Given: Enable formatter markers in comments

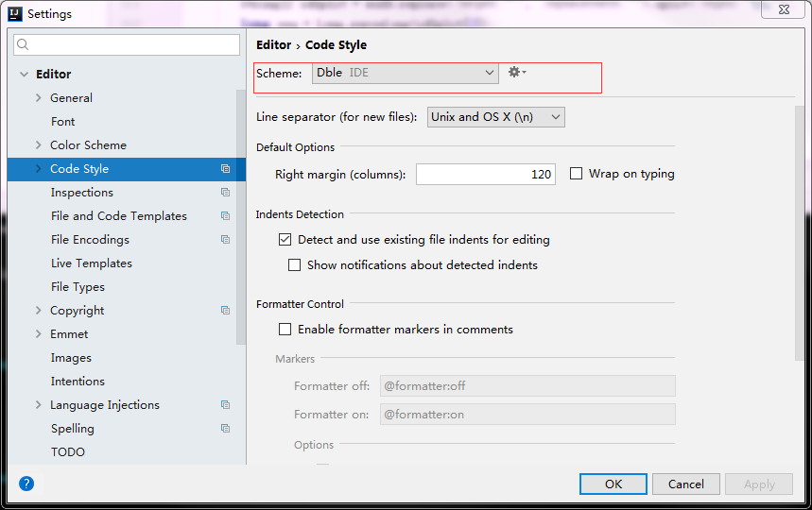Looking at the screenshot, I should click(x=285, y=330).
